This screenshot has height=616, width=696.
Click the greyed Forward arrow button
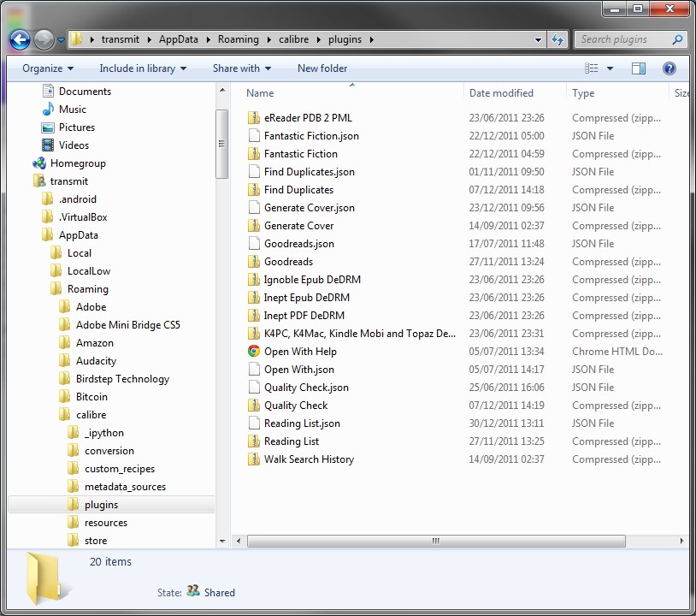[44, 40]
